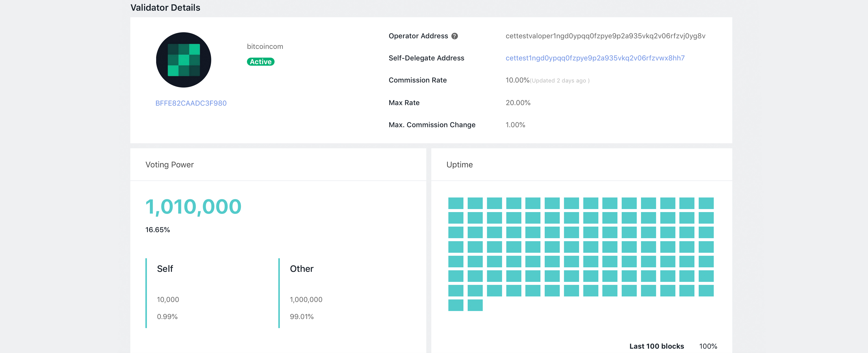Open the Self-Delegate Address cettest1ngd0... link

pyautogui.click(x=595, y=58)
